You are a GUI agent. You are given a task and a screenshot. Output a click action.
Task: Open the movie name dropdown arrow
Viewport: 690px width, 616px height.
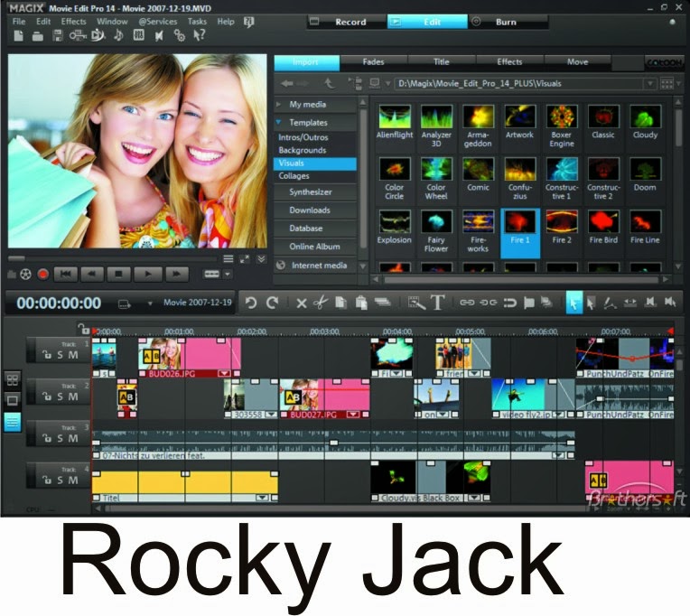point(150,303)
